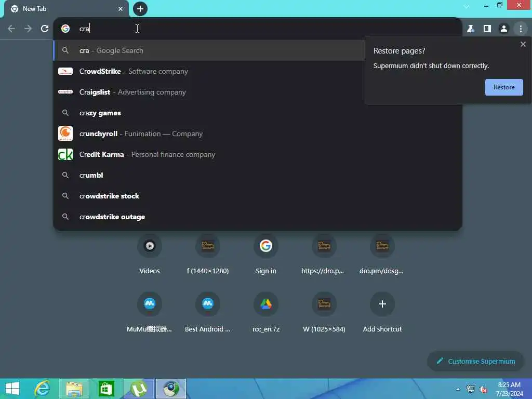The height and width of the screenshot is (399, 532).
Task: Open the Best Android shortcut
Action: (208, 312)
